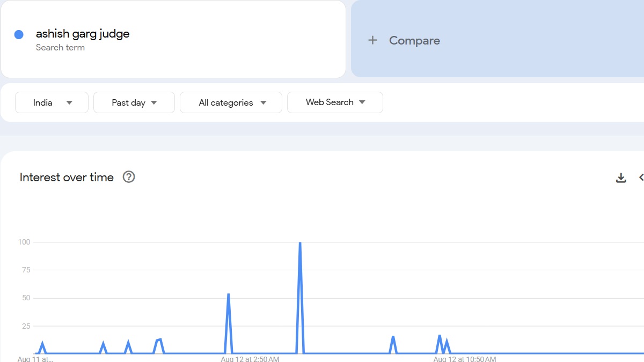Open the India region dropdown
Image resolution: width=644 pixels, height=362 pixels.
click(52, 102)
